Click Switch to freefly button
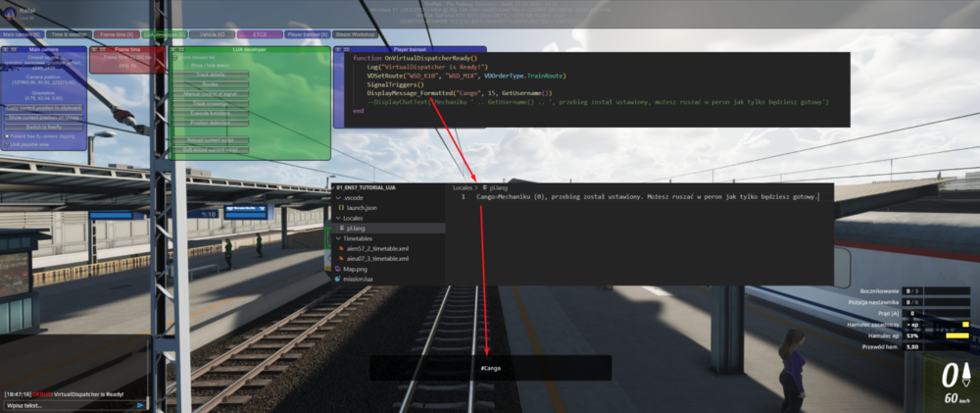 [x=44, y=127]
